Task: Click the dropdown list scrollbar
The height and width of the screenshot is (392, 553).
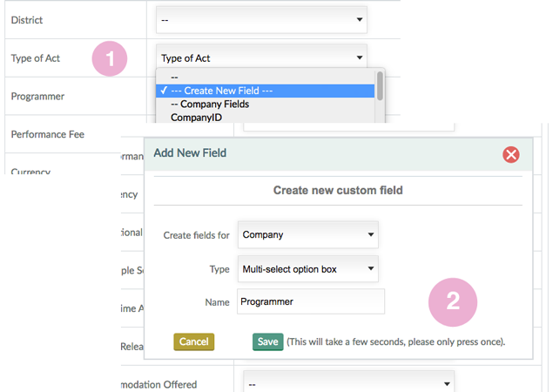Action: point(380,86)
